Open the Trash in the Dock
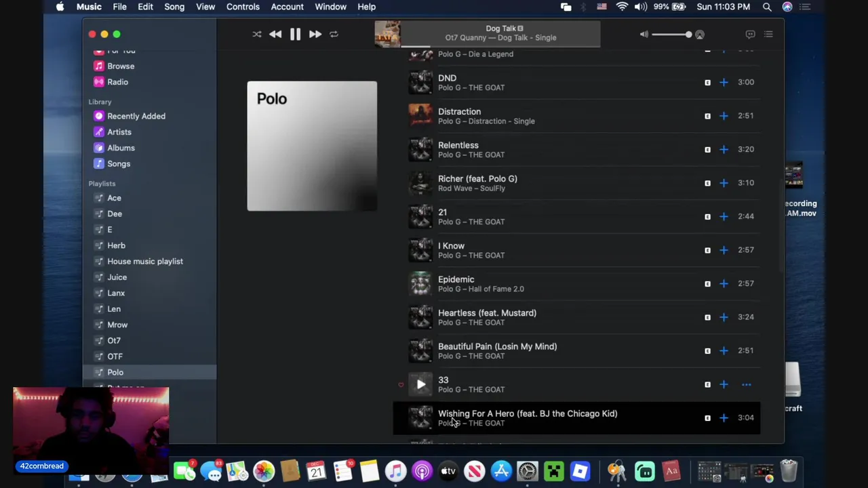This screenshot has width=868, height=488. (x=788, y=470)
